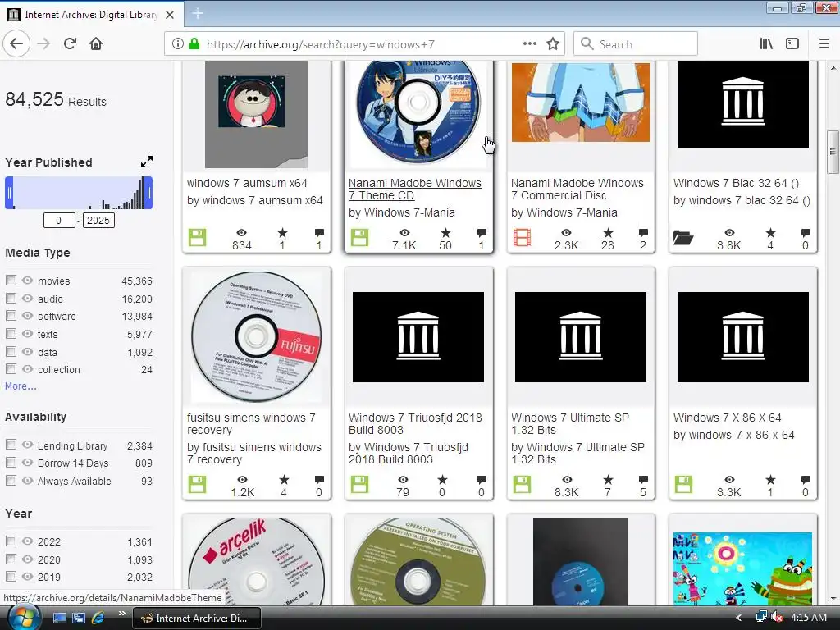Bookmark this page with the star
This screenshot has height=630, width=840.
(x=553, y=44)
